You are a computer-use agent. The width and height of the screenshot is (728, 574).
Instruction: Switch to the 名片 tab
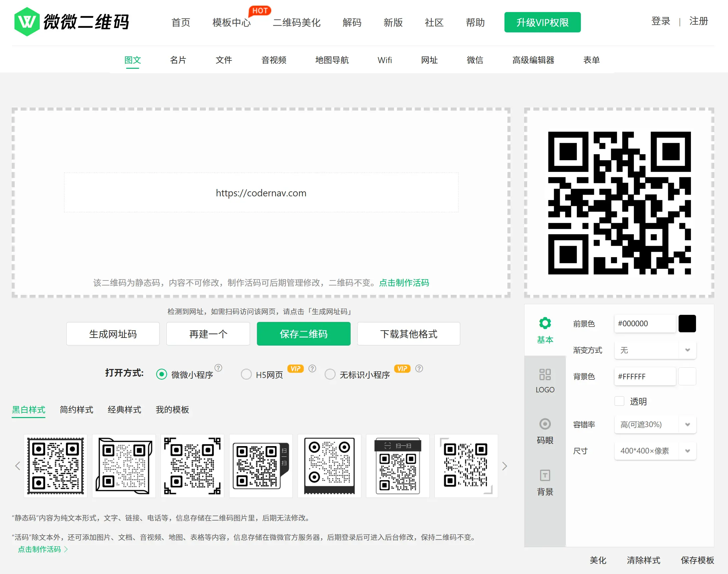coord(178,60)
